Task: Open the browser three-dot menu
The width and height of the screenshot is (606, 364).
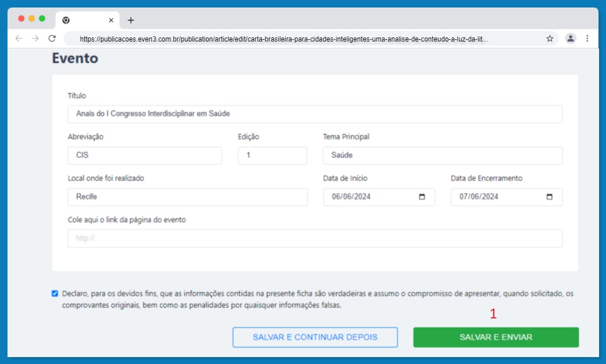Action: coord(587,38)
